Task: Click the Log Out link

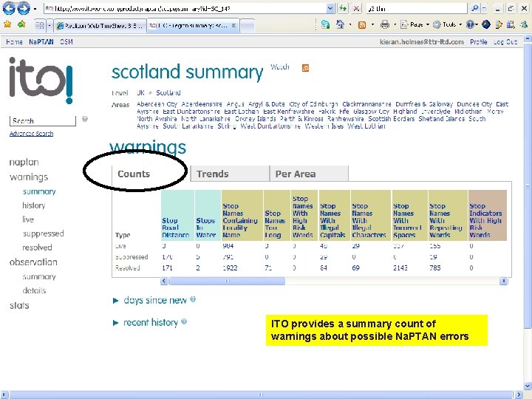Action: click(x=505, y=41)
